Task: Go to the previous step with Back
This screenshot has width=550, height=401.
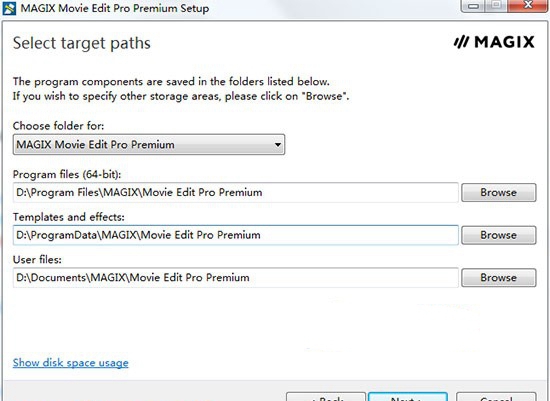Action: [326, 397]
